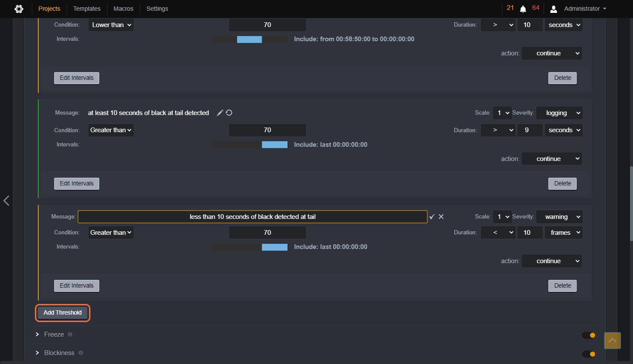Click the user avatar icon
633x364 pixels.
(x=553, y=9)
